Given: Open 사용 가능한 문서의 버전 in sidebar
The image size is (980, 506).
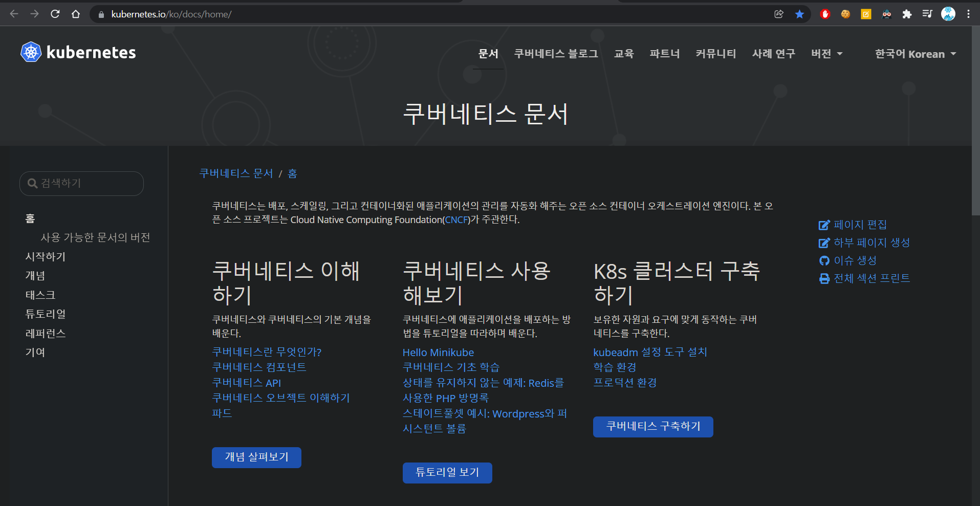Looking at the screenshot, I should (x=95, y=237).
